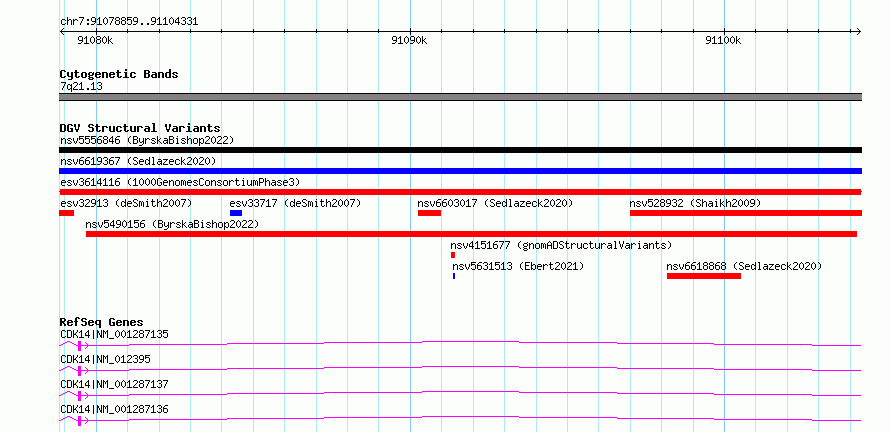Click the red nsv528932 variant bar
The image size is (890, 432).
pyautogui.click(x=746, y=213)
